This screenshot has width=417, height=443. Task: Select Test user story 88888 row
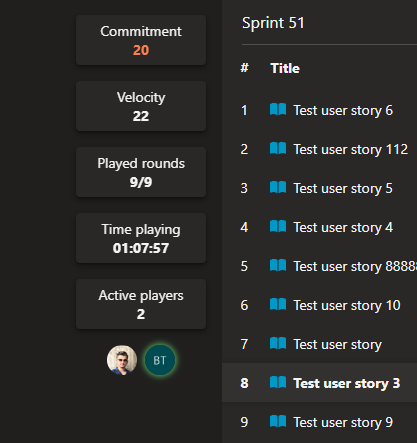coord(319,266)
